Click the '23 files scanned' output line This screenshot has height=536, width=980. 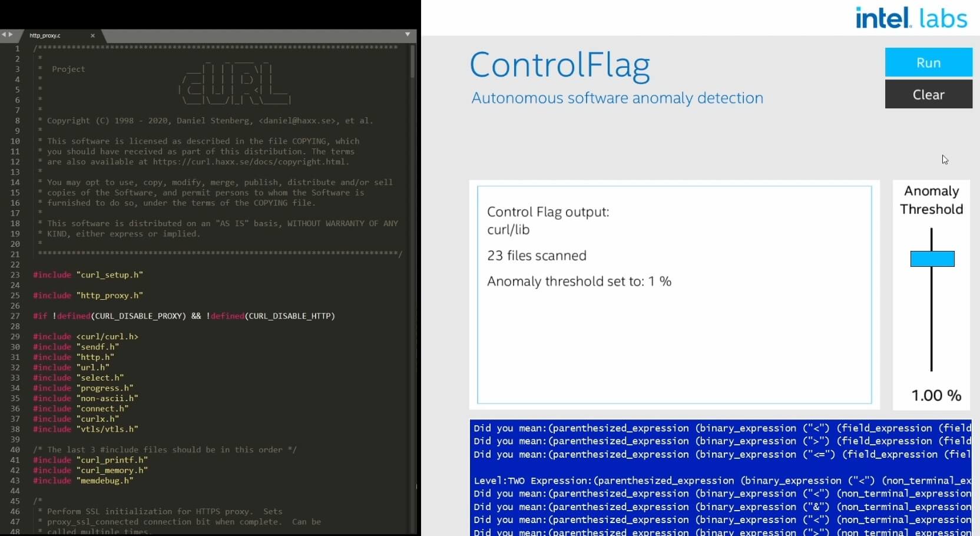click(537, 256)
